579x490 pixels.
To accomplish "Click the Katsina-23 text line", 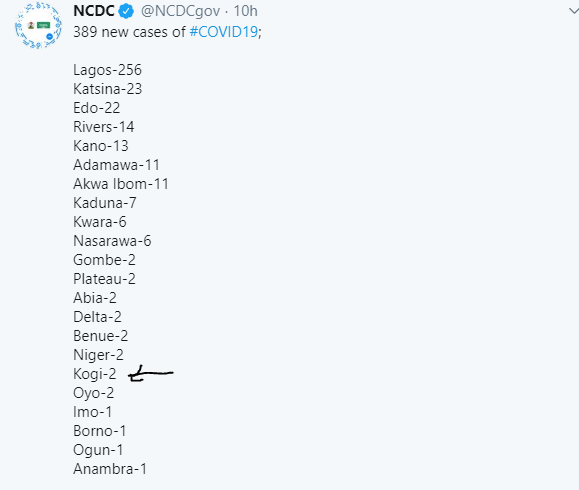I will point(107,89).
